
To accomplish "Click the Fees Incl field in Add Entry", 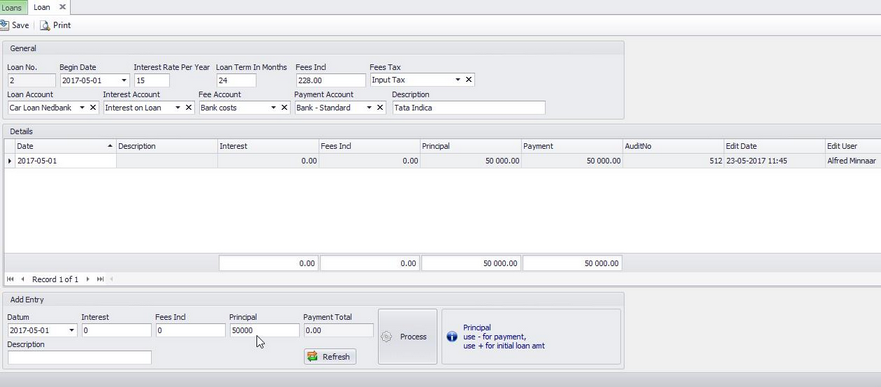I will (x=190, y=330).
